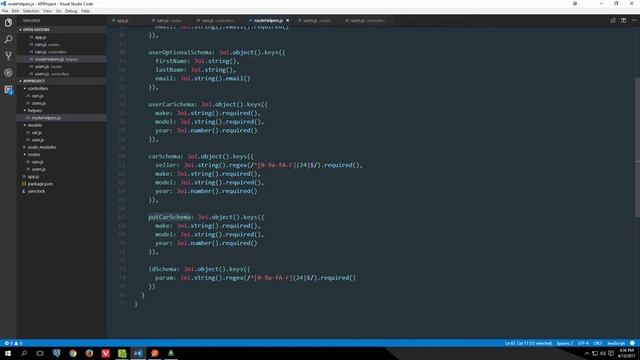Image resolution: width=640 pixels, height=360 pixels.
Task: Switch to the app.js editor tab
Action: (122, 20)
